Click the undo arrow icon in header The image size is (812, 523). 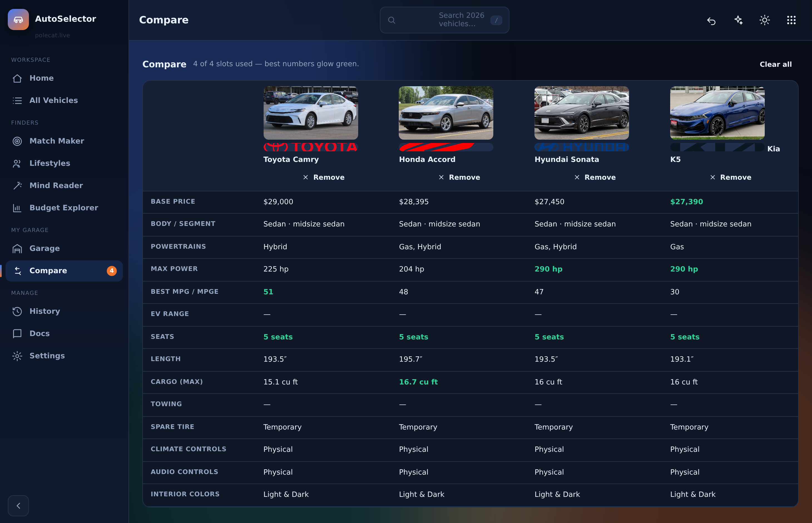(x=711, y=20)
